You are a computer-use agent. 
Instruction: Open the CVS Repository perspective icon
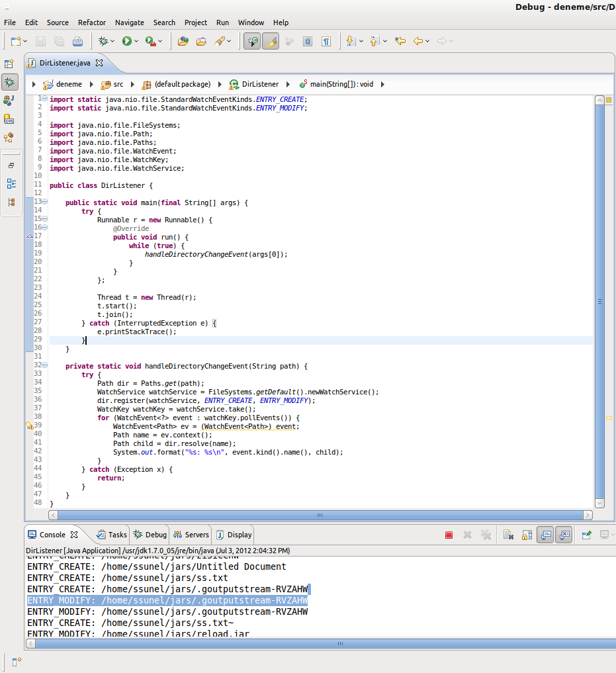[x=9, y=119]
